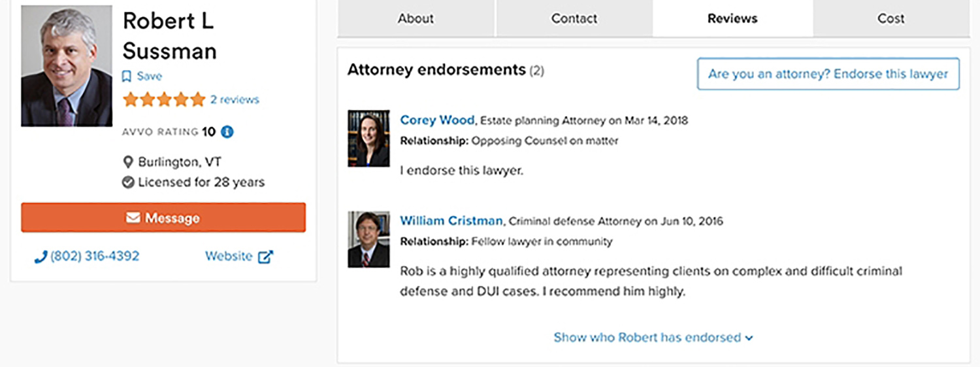Open Corey Wood's profile link
The image size is (980, 367).
(x=437, y=120)
